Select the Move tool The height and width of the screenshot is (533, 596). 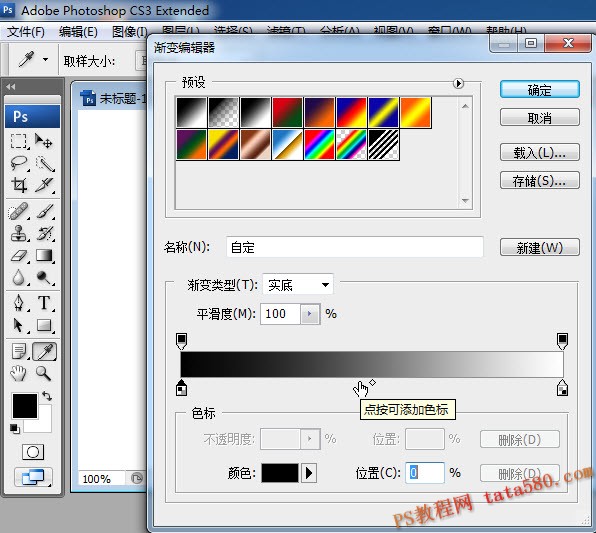(x=44, y=141)
